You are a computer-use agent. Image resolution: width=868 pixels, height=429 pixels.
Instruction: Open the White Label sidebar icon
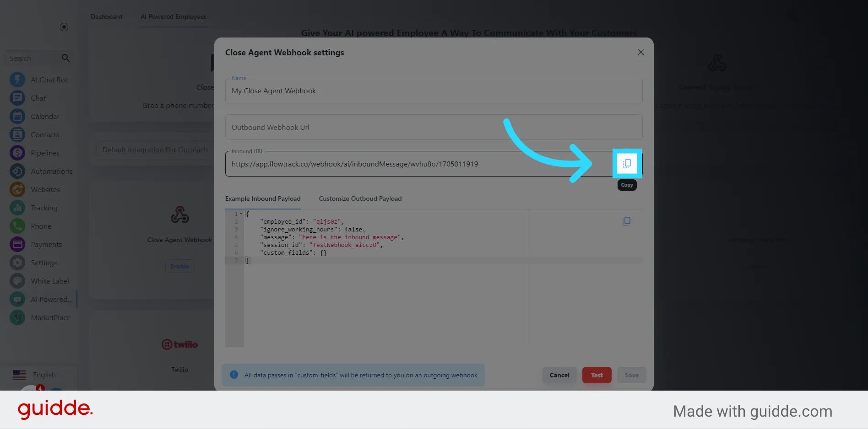17,281
